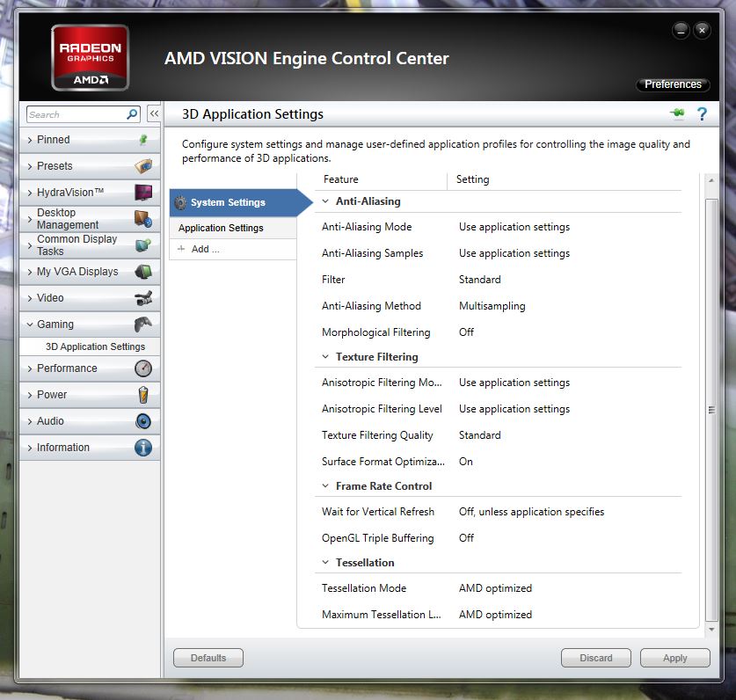This screenshot has height=700, width=736.
Task: Click the Power battery icon
Action: [x=143, y=394]
